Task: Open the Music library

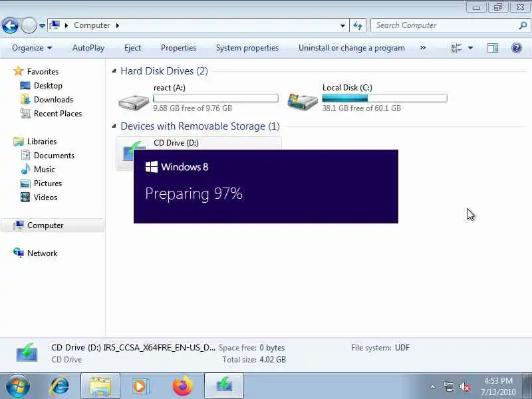Action: [x=45, y=170]
